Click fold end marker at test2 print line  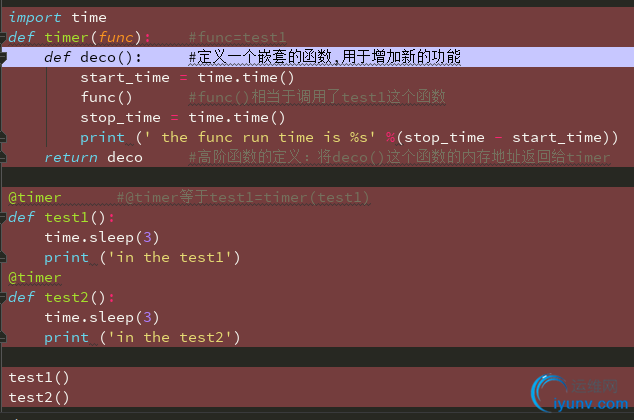4,338
